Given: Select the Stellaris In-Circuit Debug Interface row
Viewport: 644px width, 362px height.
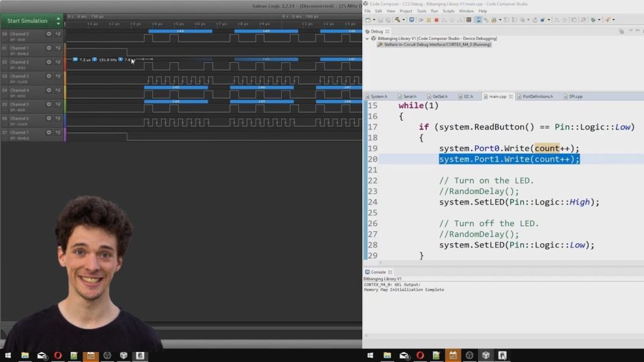Looking at the screenshot, I should pos(434,45).
